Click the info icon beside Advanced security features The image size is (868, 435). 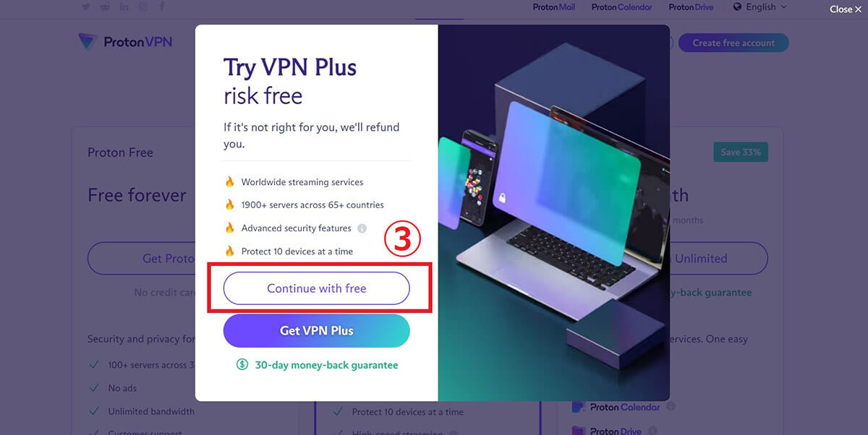click(362, 228)
